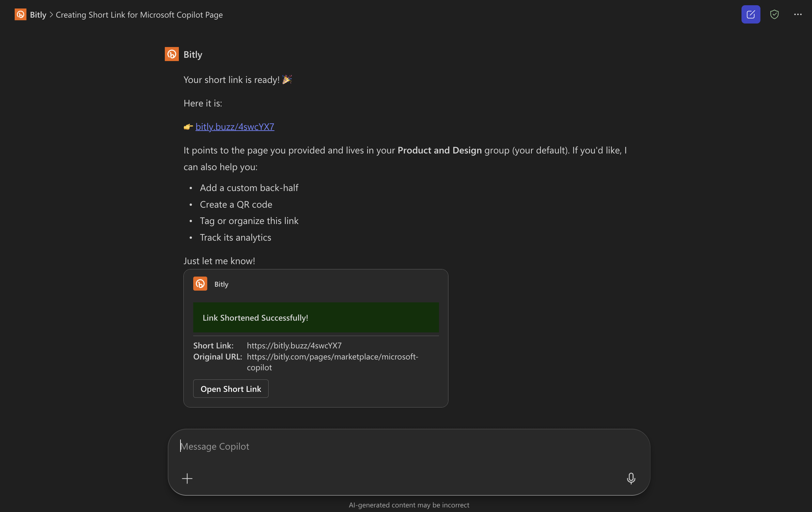Viewport: 812px width, 512px height.
Task: Add an attachment with the plus icon
Action: [187, 478]
